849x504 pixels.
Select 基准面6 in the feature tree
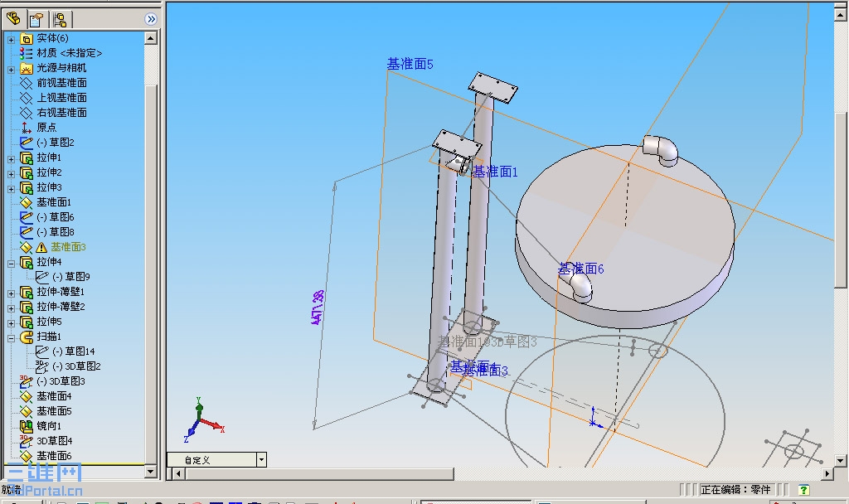point(54,456)
